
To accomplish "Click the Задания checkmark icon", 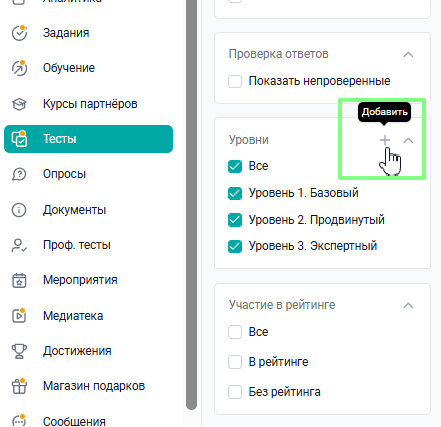I will click(19, 33).
